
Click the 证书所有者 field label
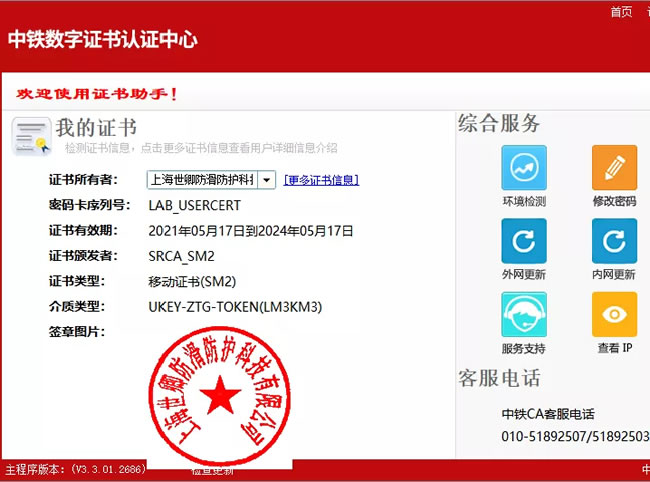tap(83, 180)
